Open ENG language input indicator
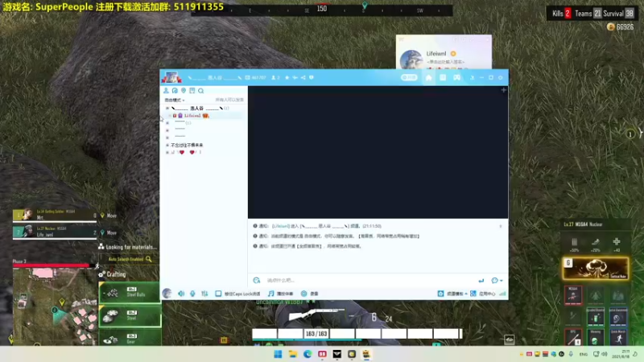 (x=583, y=354)
